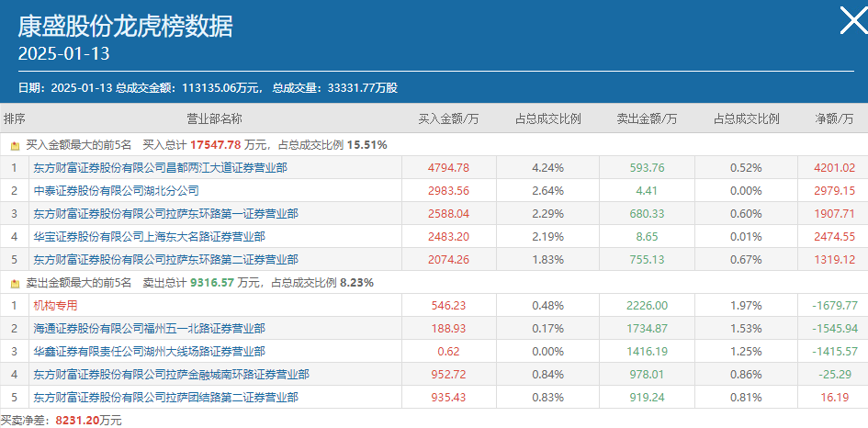Select sell amount 4.41

tap(648, 191)
